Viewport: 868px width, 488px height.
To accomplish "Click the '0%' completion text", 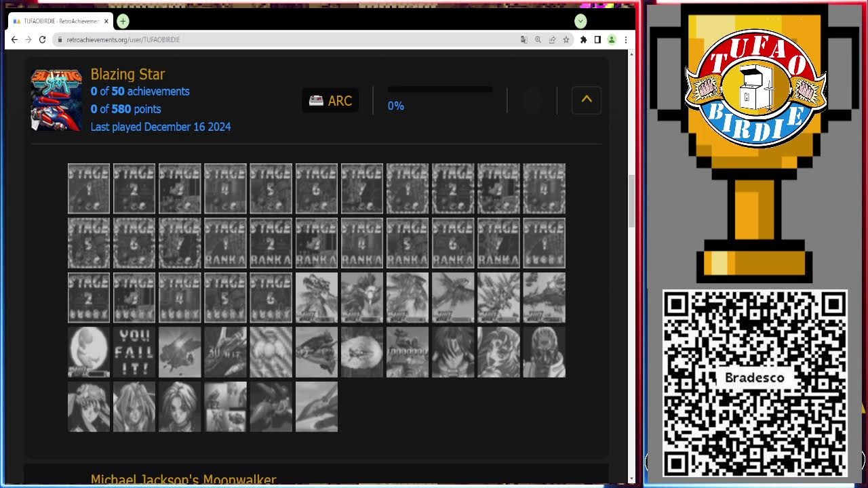I will tap(395, 106).
